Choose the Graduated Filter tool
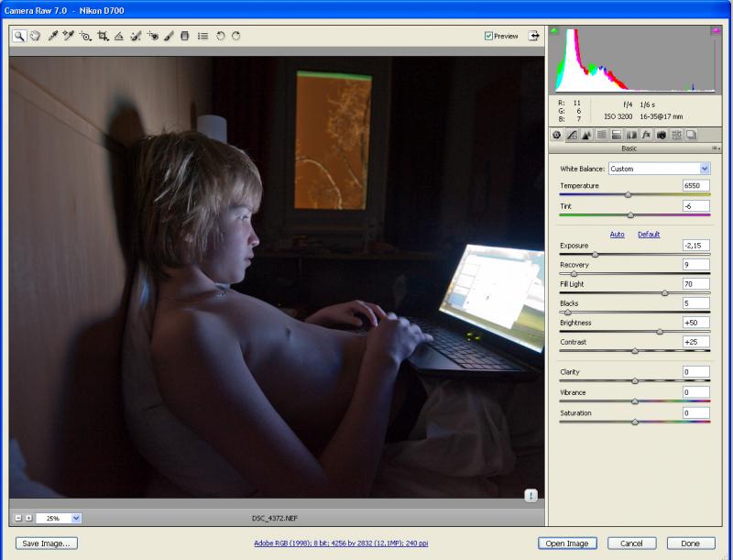Viewport: 733px width, 560px height. (185, 36)
